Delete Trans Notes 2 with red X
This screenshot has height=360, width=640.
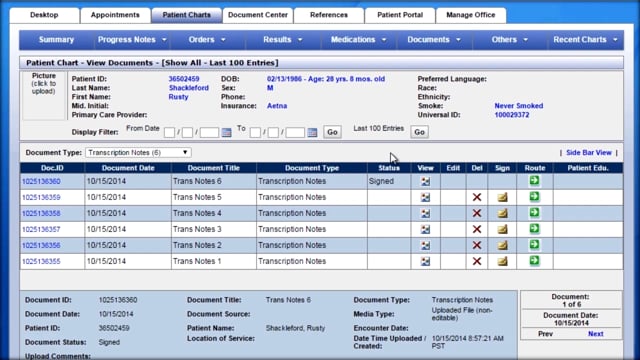coord(477,245)
